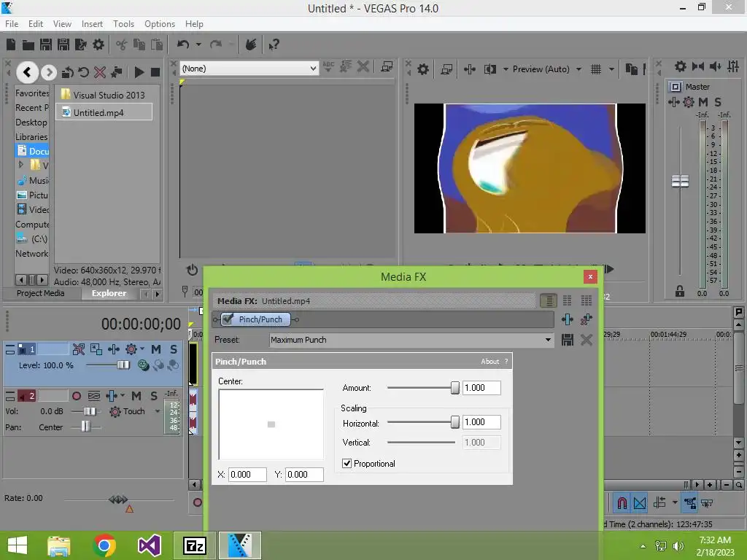Lock the Master fader channels
Screen dimensions: 747x560
coord(680,291)
